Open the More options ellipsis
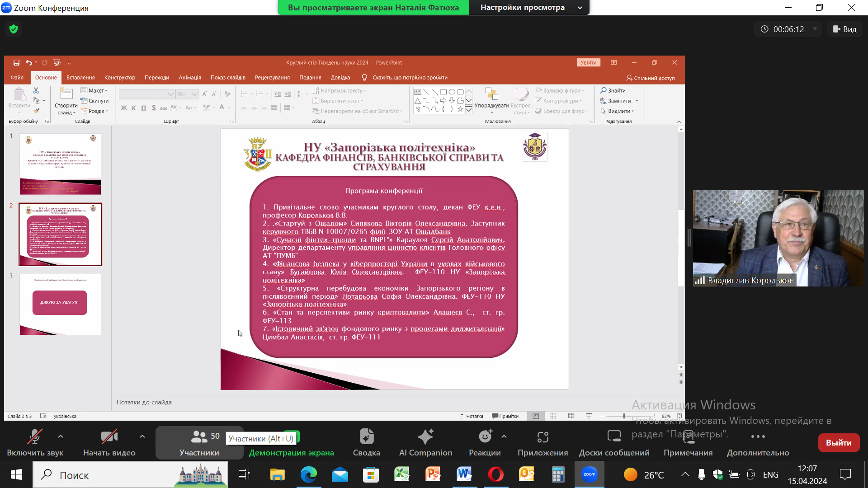 (758, 436)
